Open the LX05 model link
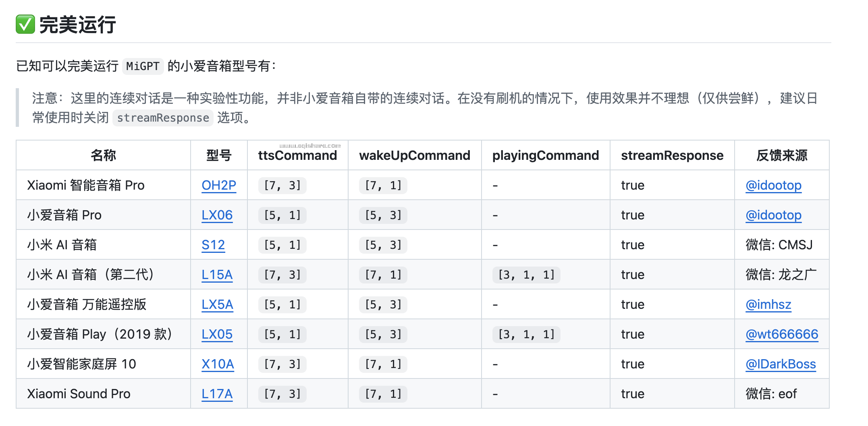 click(x=217, y=334)
